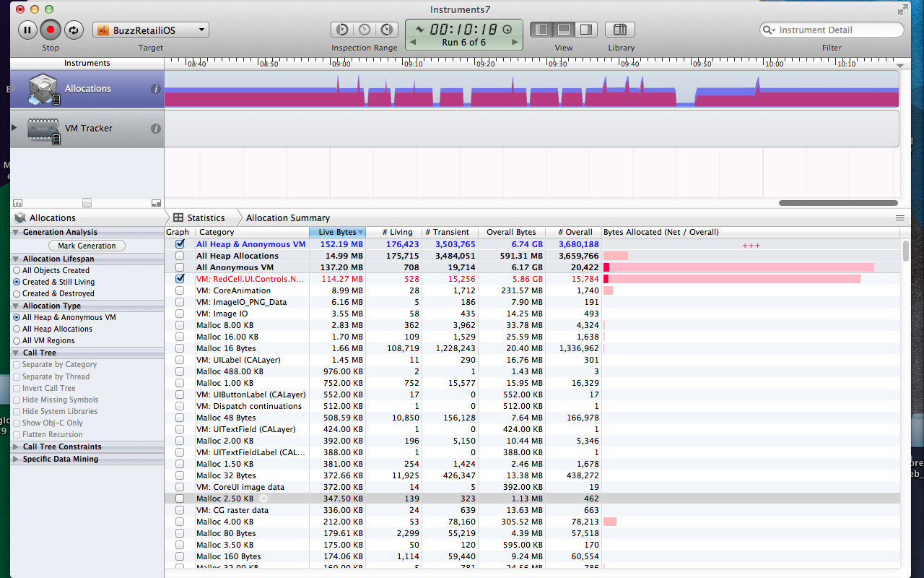Sort by the # Living column header

(394, 232)
